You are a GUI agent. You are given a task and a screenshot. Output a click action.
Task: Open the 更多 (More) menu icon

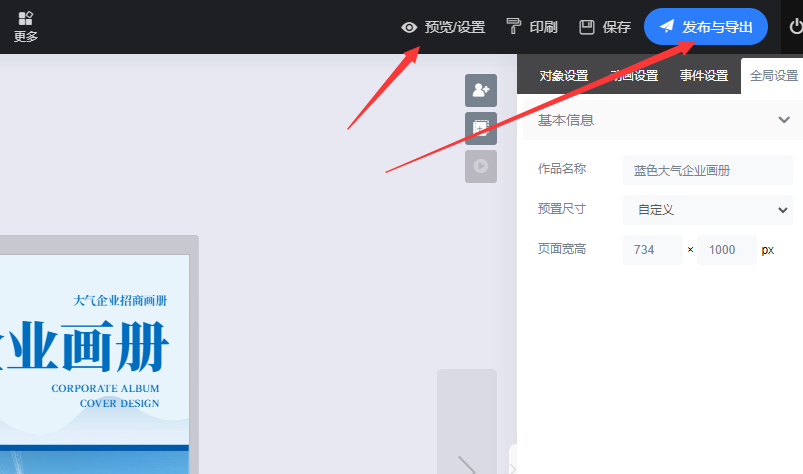(26, 26)
